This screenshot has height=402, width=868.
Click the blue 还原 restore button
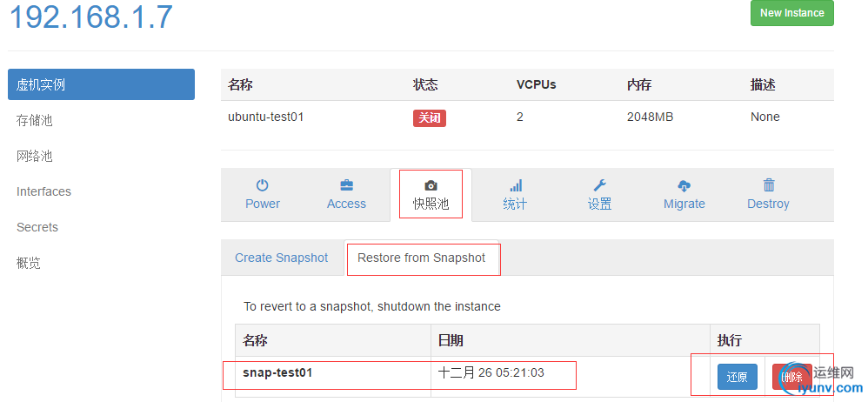point(737,377)
